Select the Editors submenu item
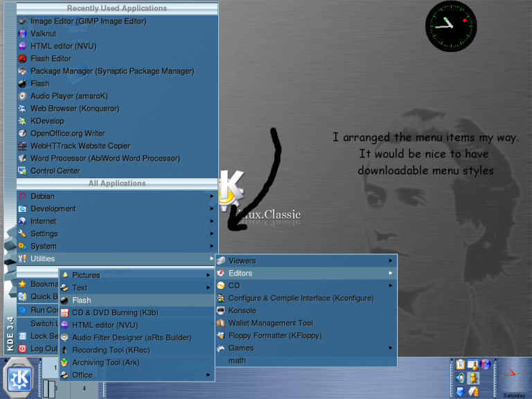Image resolution: width=532 pixels, height=399 pixels. (x=306, y=273)
